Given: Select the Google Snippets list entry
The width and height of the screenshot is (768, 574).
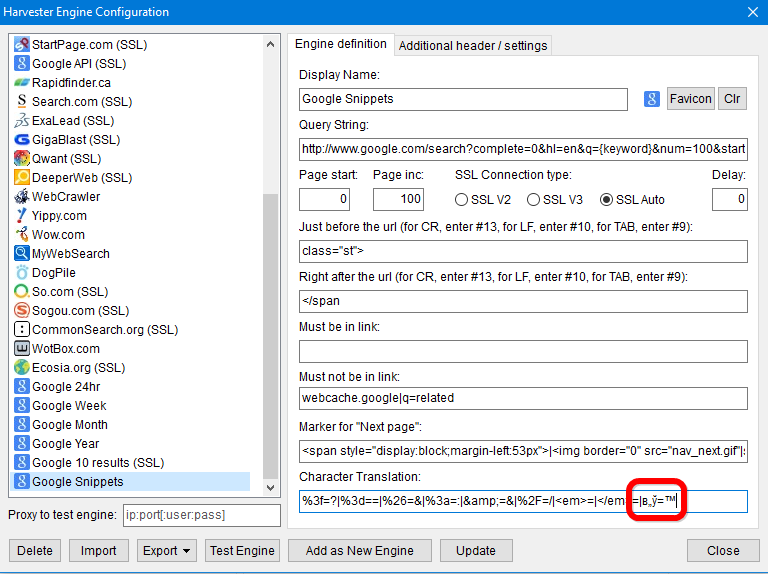Looking at the screenshot, I should pos(130,482).
